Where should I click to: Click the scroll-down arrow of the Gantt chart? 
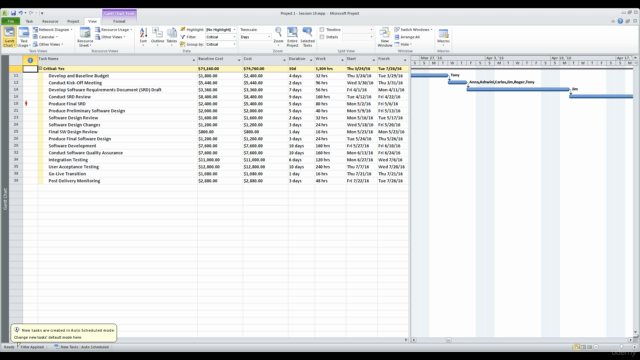[x=635, y=333]
